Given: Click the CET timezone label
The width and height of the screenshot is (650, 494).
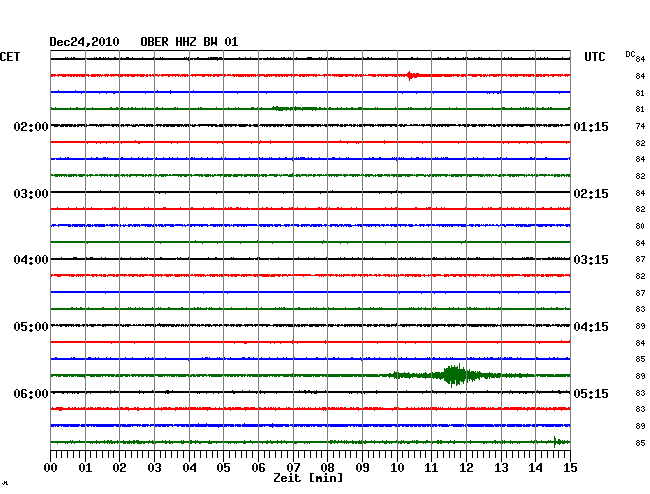Looking at the screenshot, I should [x=10, y=57].
